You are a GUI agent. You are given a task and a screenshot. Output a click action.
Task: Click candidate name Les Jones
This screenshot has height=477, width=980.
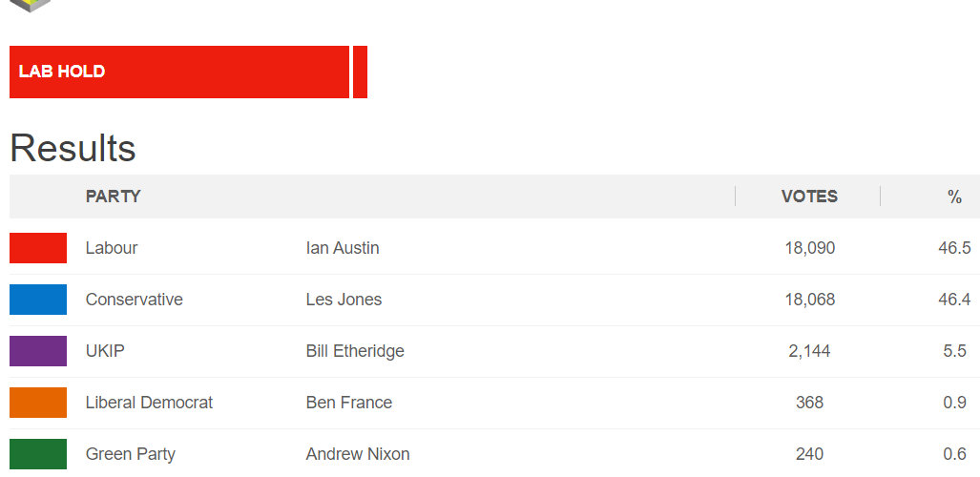coord(344,300)
